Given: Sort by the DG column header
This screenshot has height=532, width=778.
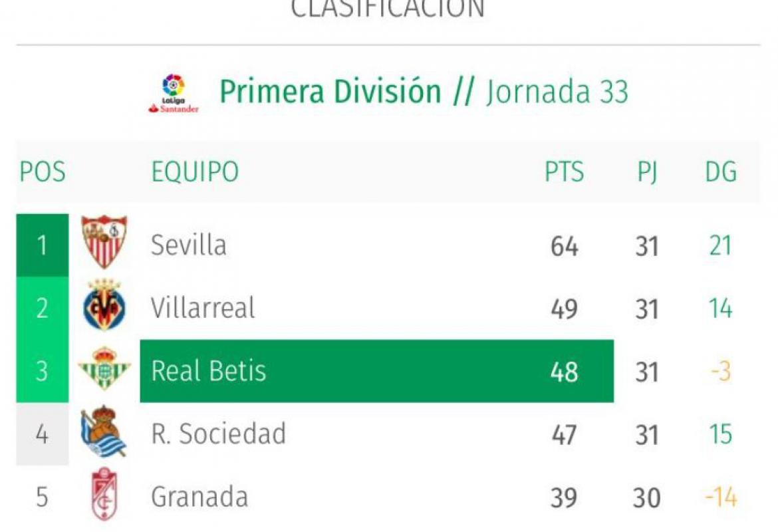Looking at the screenshot, I should tap(721, 172).
